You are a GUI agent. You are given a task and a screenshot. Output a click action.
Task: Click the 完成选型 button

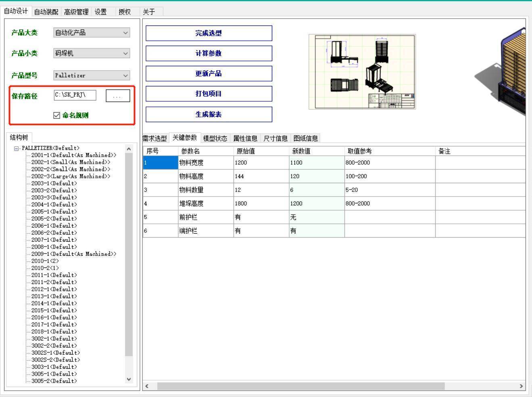coord(209,33)
